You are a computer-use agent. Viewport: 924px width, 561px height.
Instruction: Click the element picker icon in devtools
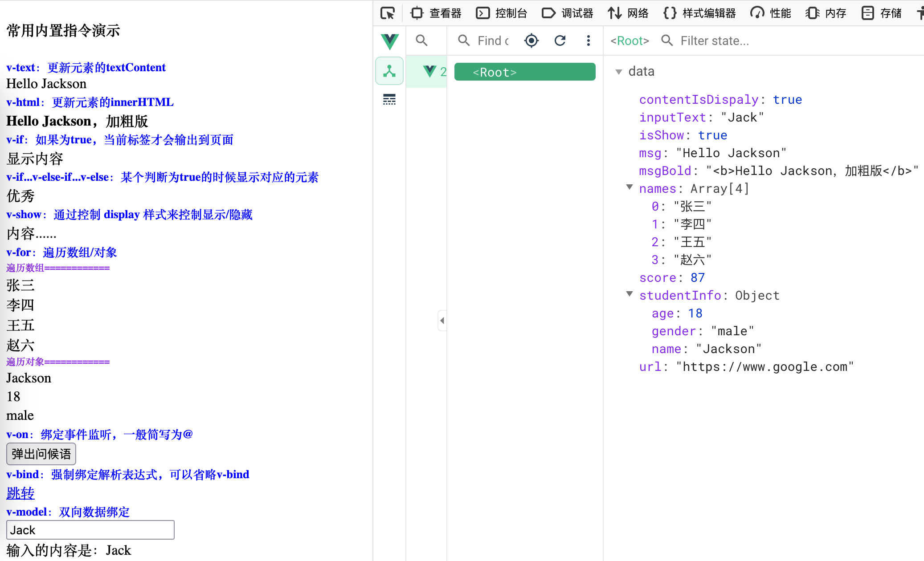(x=388, y=13)
